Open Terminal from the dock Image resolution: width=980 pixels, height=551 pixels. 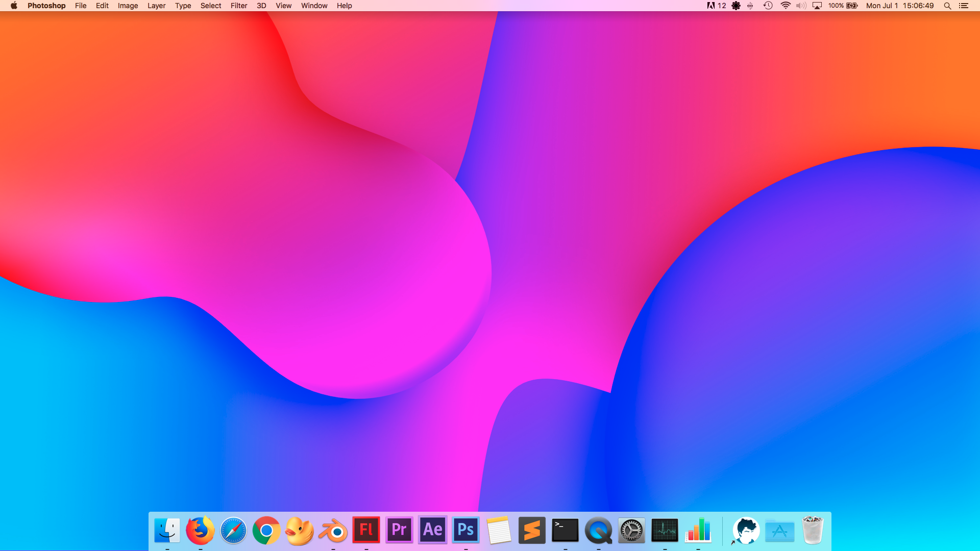coord(565,531)
